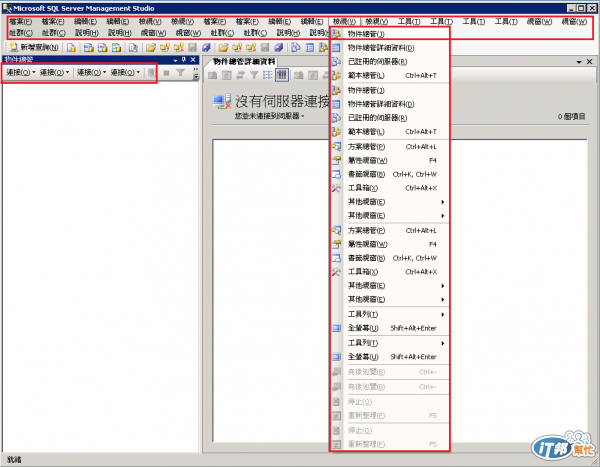Viewport: 600px width, 467px height.
Task: Close the 物件總管 Object Explorer panel
Action: pyautogui.click(x=193, y=60)
